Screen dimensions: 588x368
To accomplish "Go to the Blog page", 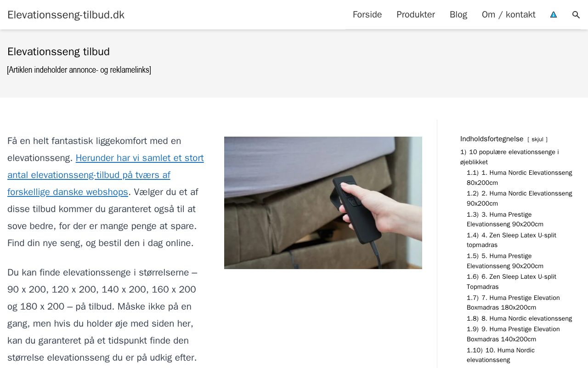I will tap(458, 15).
